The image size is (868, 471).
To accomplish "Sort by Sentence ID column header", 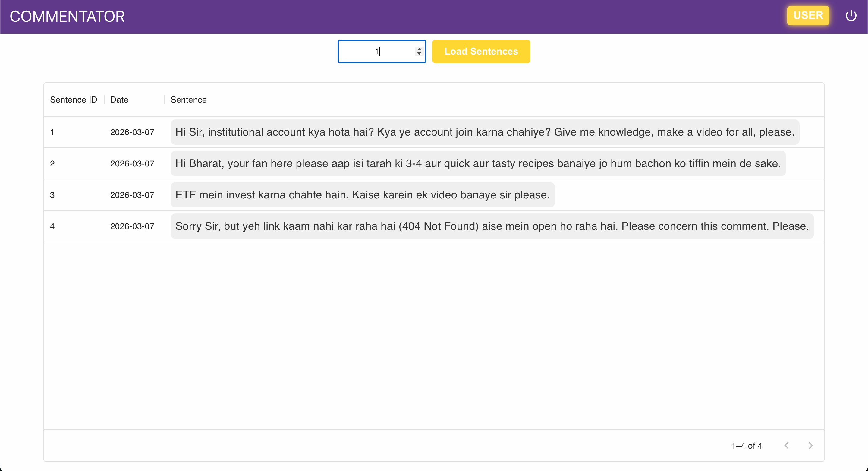I will point(74,100).
